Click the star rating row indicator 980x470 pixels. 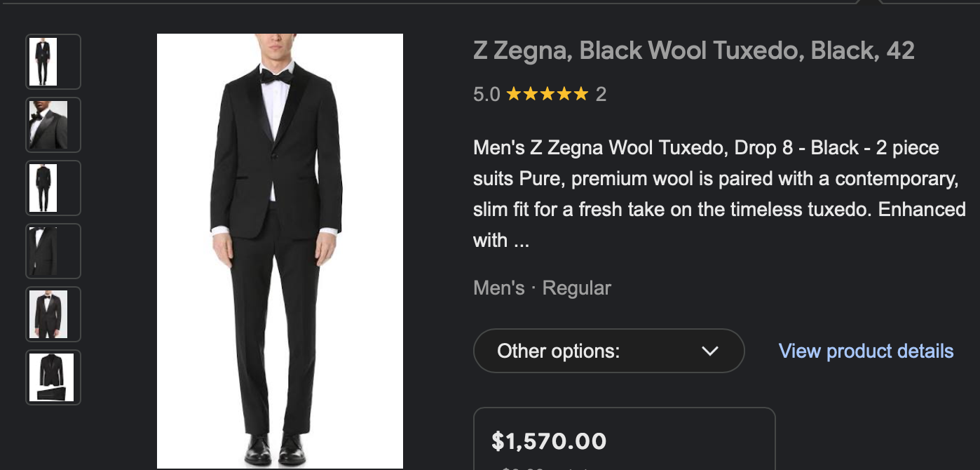click(547, 93)
